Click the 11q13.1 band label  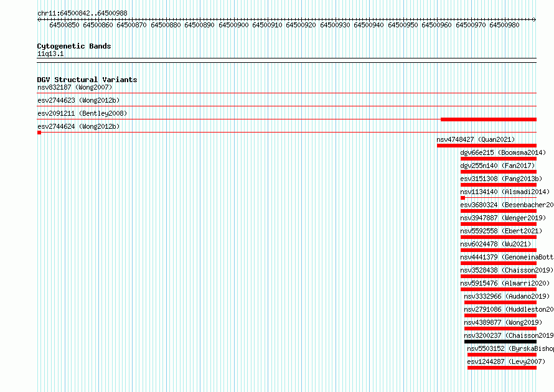(50, 54)
